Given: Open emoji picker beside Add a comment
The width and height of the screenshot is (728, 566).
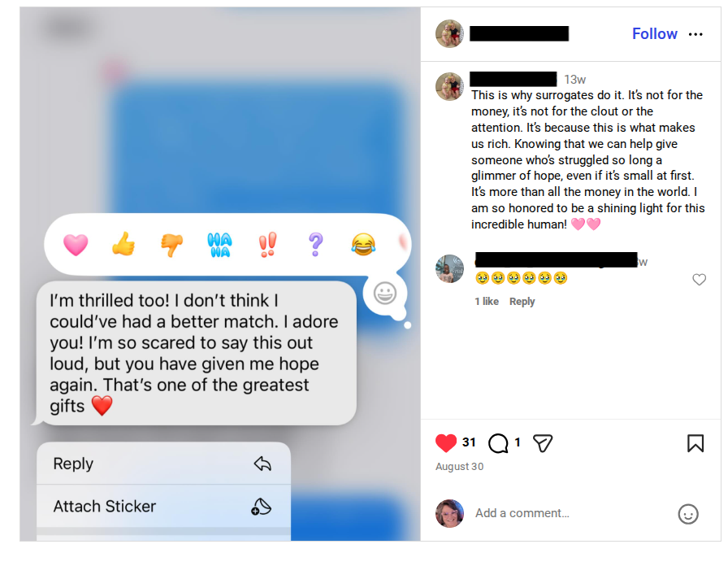Looking at the screenshot, I should [687, 514].
